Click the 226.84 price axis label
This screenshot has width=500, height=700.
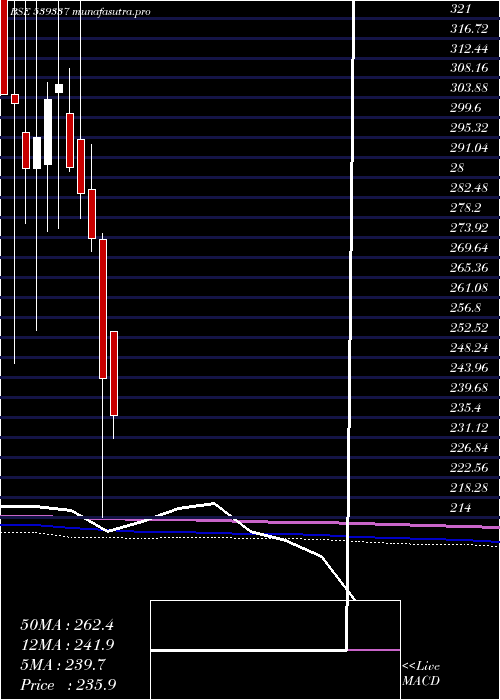point(469,447)
